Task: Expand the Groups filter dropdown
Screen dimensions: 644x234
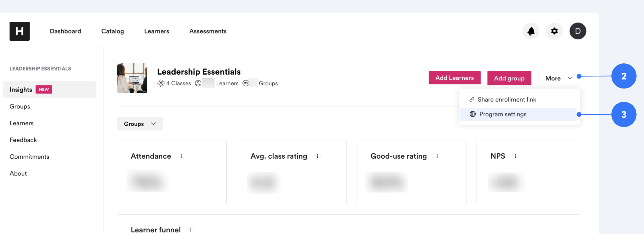Action: coord(140,124)
